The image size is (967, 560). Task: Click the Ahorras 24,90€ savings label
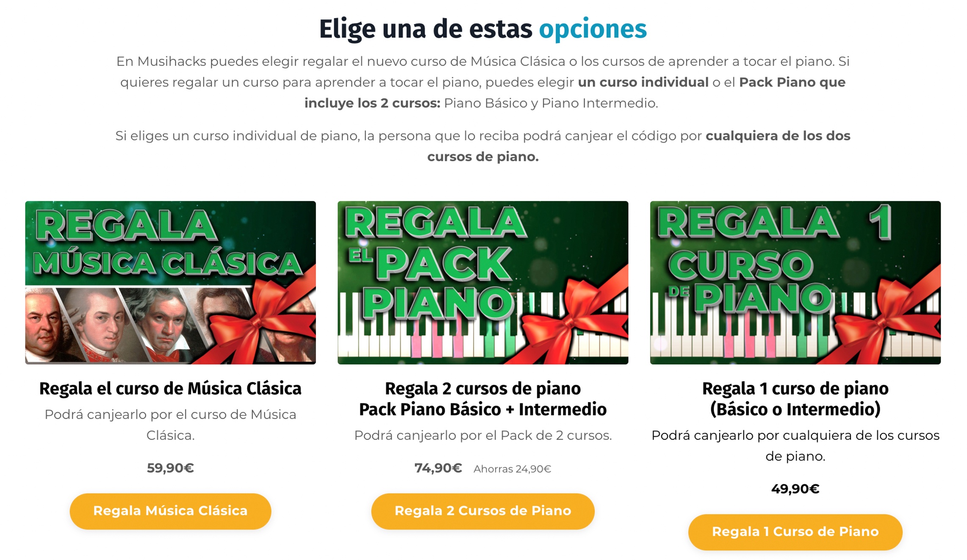(512, 469)
